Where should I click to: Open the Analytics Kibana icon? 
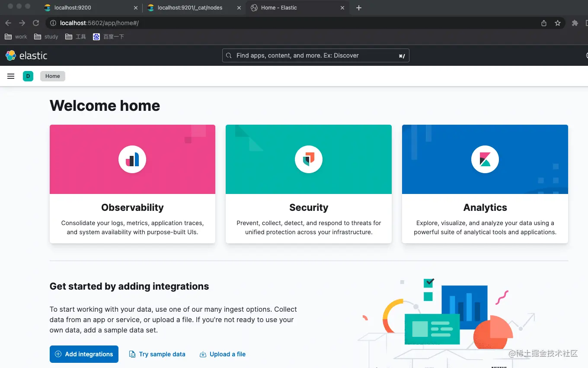485,159
